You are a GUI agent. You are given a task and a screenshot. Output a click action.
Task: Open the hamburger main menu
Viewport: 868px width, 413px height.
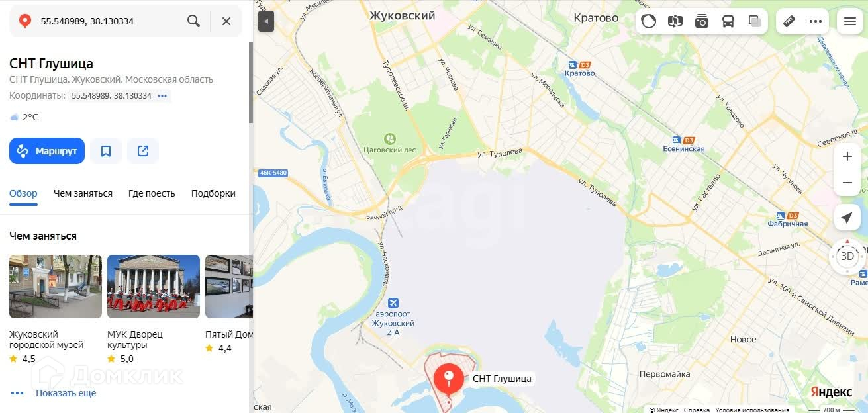pyautogui.click(x=850, y=21)
